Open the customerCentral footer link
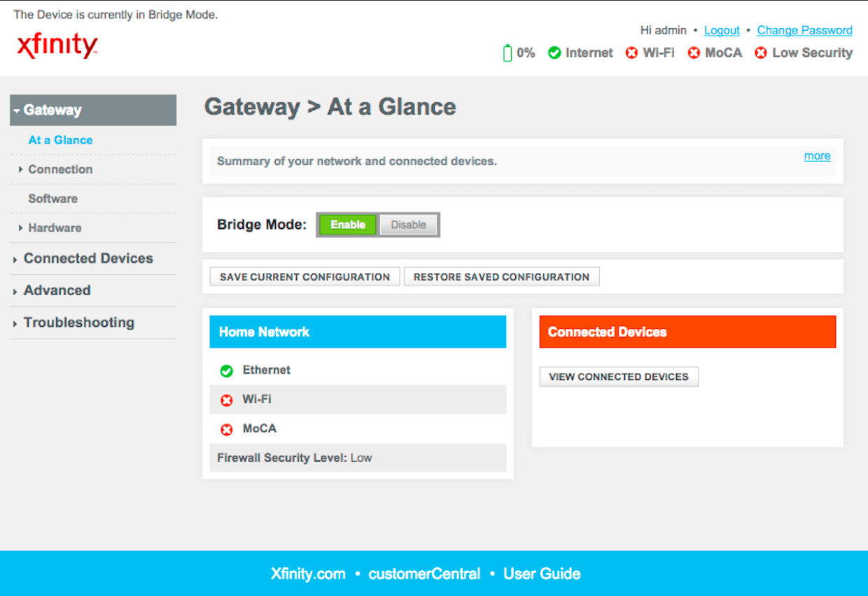The image size is (868, 596). coord(424,574)
